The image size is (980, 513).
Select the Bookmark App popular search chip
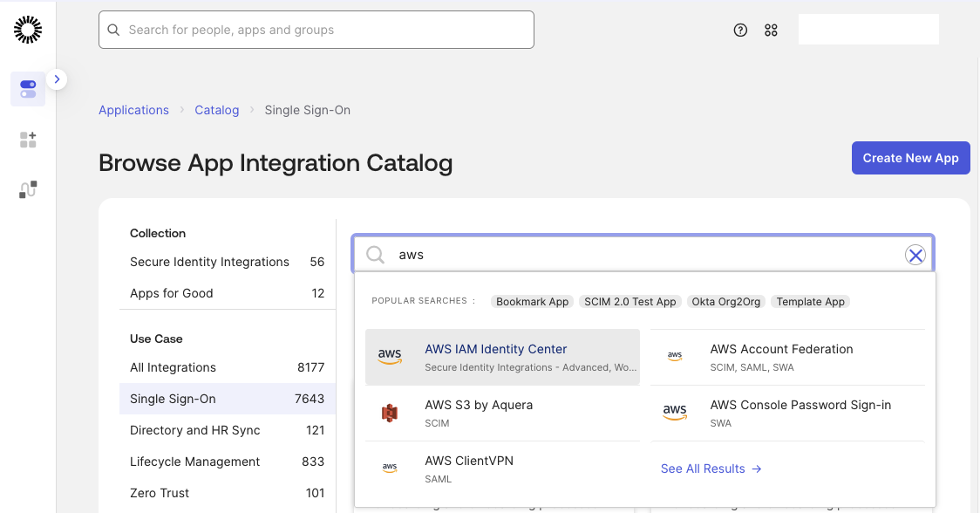532,301
